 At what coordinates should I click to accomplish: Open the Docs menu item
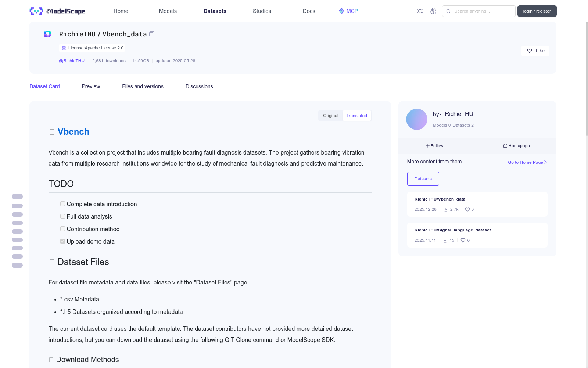(x=309, y=11)
